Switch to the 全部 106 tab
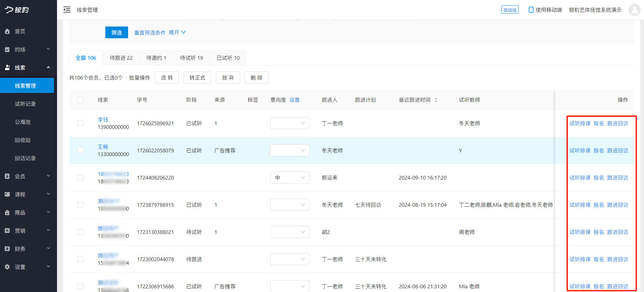Image resolution: width=644 pixels, height=292 pixels. pyautogui.click(x=86, y=58)
